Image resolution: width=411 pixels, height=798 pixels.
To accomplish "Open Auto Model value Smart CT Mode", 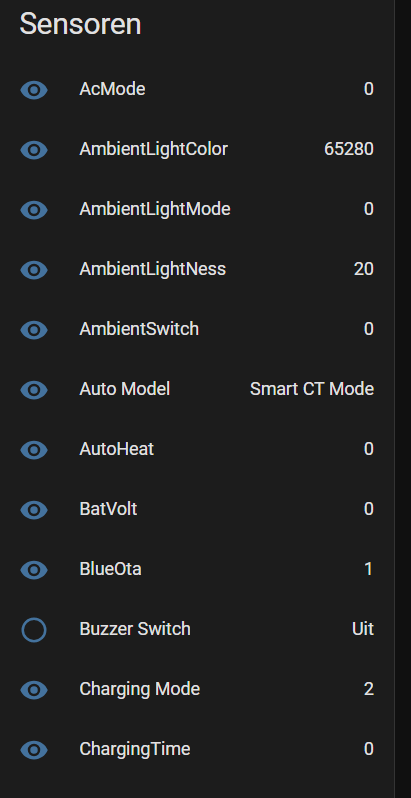I will pos(312,389).
